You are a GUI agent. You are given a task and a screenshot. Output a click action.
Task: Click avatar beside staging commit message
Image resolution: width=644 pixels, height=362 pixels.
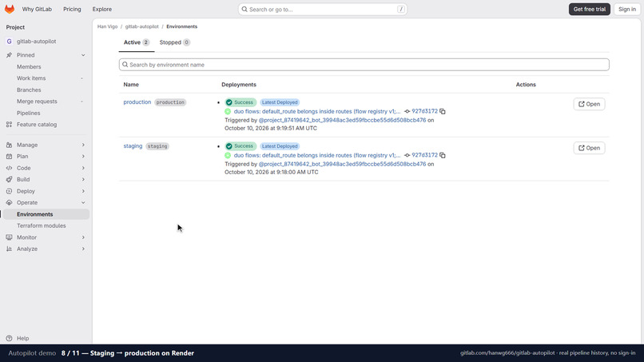[228, 155]
